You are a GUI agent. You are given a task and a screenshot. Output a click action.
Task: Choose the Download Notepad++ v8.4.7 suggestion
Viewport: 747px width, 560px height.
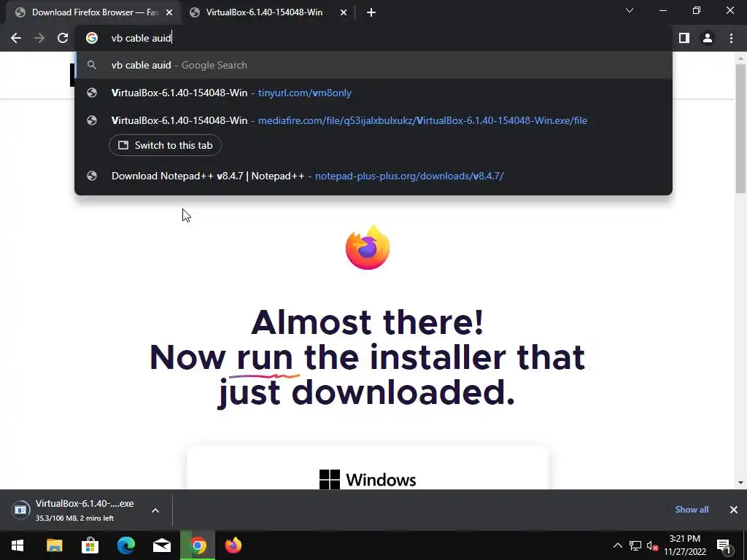coord(373,176)
